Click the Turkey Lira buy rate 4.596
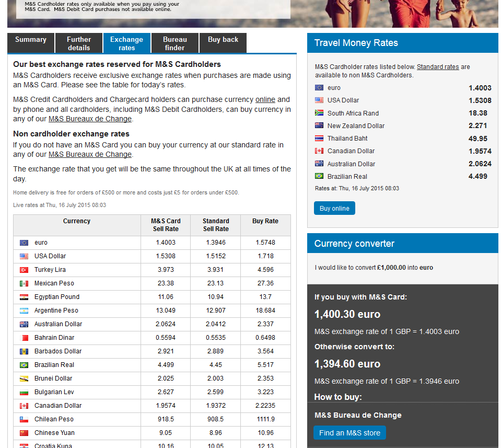Viewport: 501px width, 448px height. point(265,270)
